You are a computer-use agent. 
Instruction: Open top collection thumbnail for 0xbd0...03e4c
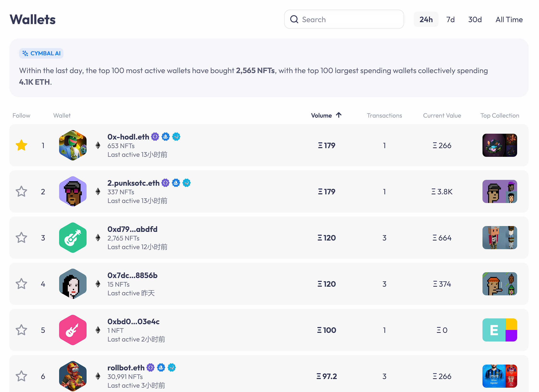point(500,330)
